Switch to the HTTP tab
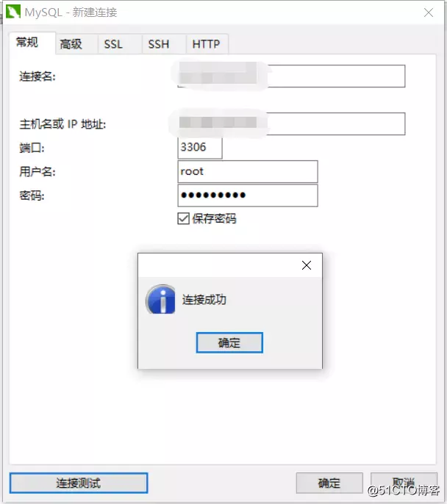Viewport: 447px width, 504px height. (x=207, y=44)
